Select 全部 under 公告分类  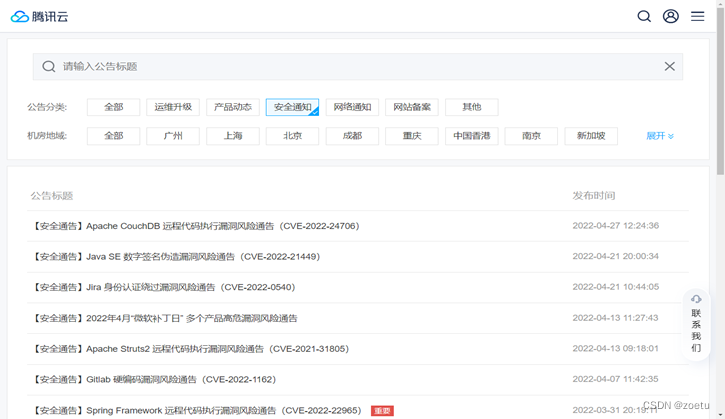[x=113, y=107]
